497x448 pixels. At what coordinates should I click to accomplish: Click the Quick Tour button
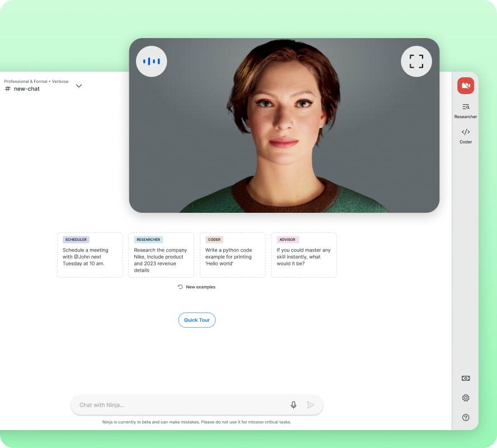pos(196,320)
